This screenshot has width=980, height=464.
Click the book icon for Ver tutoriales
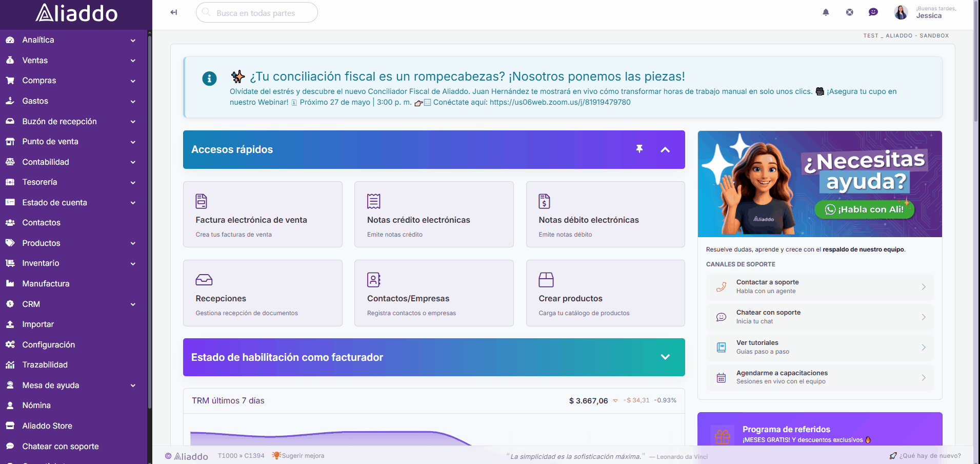(721, 347)
